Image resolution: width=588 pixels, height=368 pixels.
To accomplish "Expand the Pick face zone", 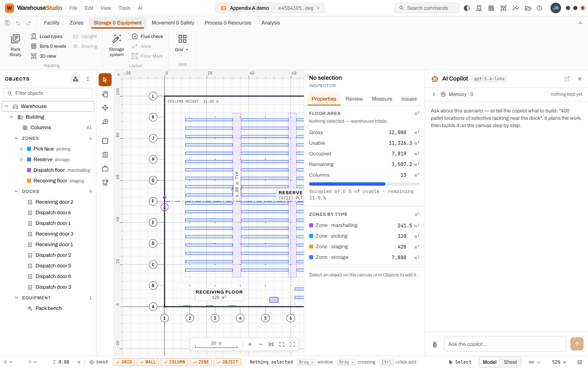I will click(21, 149).
